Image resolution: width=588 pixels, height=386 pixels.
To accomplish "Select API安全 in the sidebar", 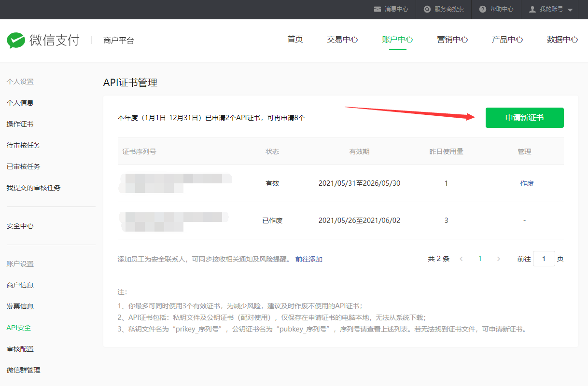I will 18,328.
